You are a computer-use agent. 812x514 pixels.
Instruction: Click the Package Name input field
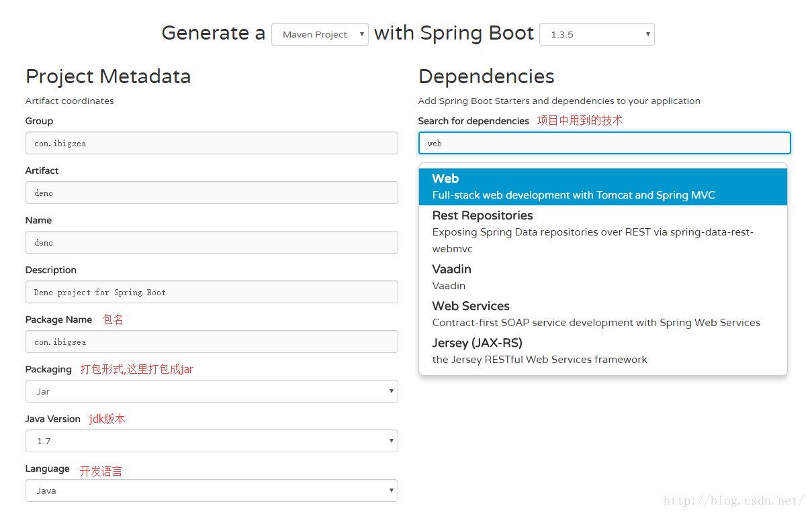[x=212, y=342]
